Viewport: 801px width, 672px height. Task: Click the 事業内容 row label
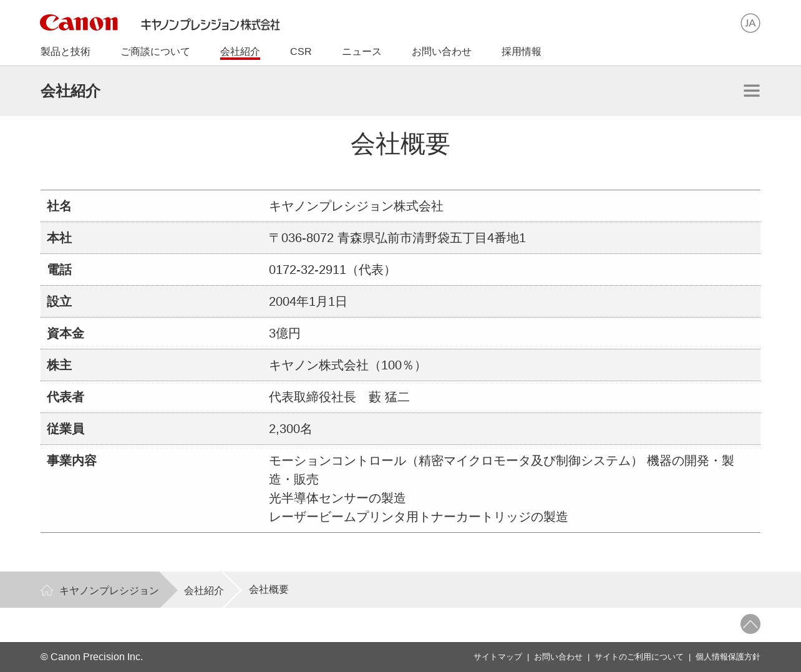point(72,460)
